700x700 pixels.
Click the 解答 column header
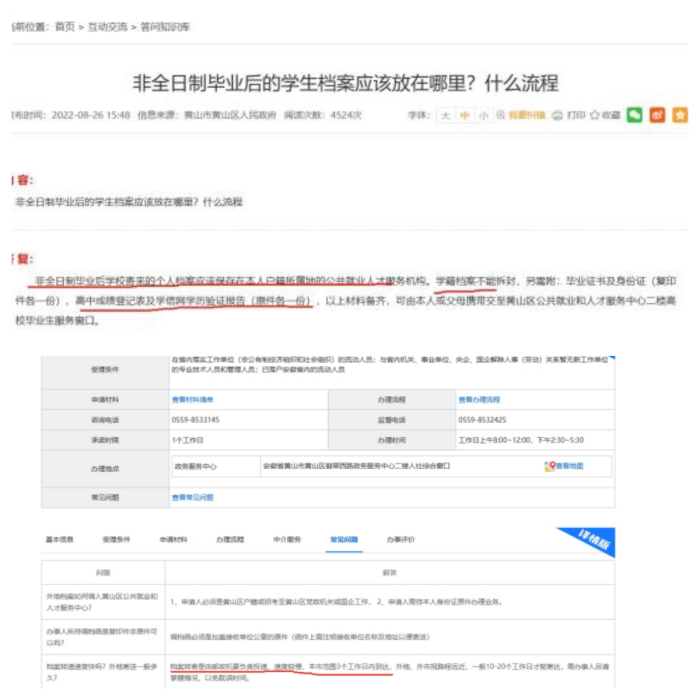click(390, 572)
